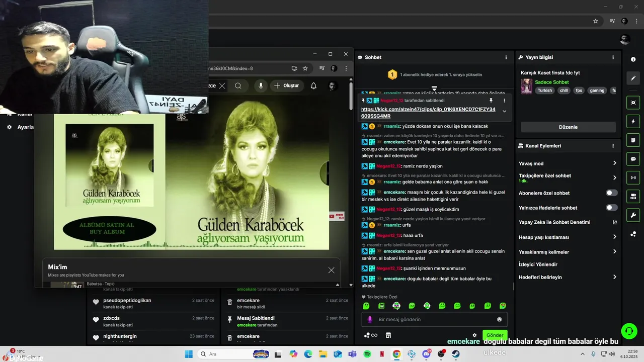This screenshot has width=644, height=362.
Task: Click the Oluştur create button on YouTube
Action: click(x=286, y=86)
